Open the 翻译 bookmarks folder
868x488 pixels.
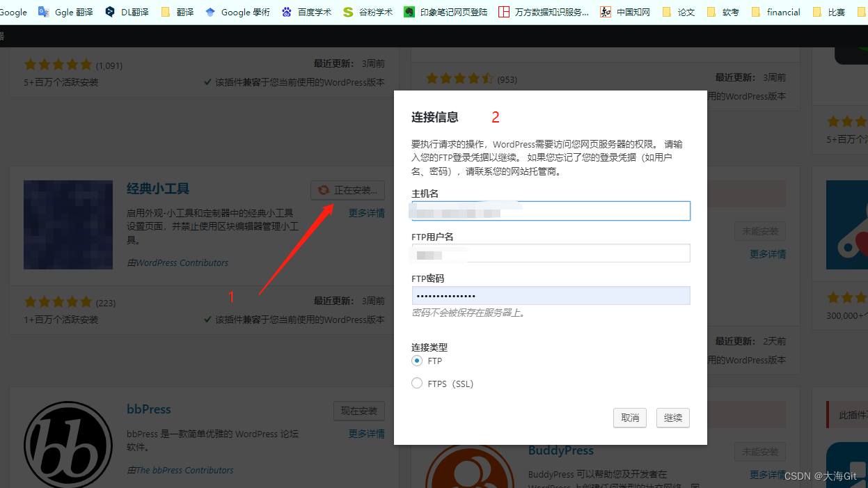[x=177, y=12]
